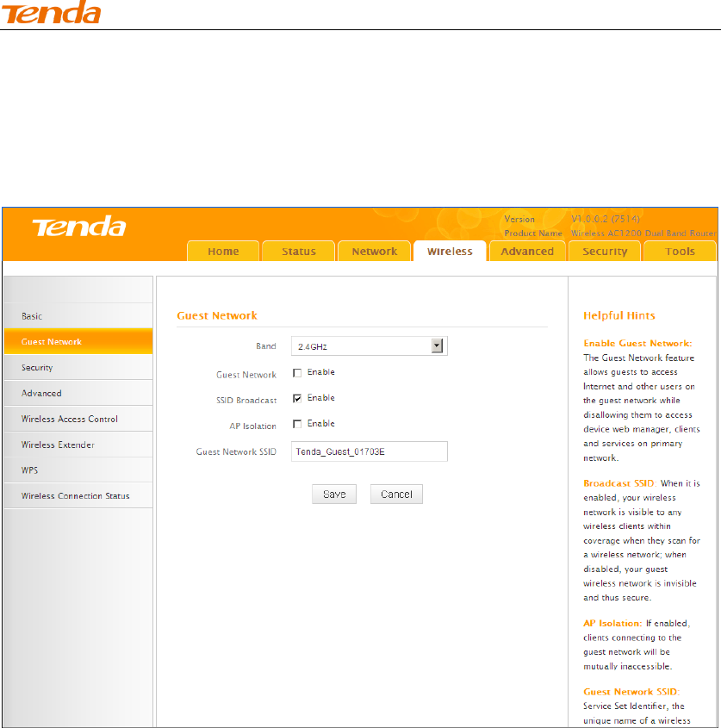Click the Guest Network section heading

pyautogui.click(x=217, y=315)
